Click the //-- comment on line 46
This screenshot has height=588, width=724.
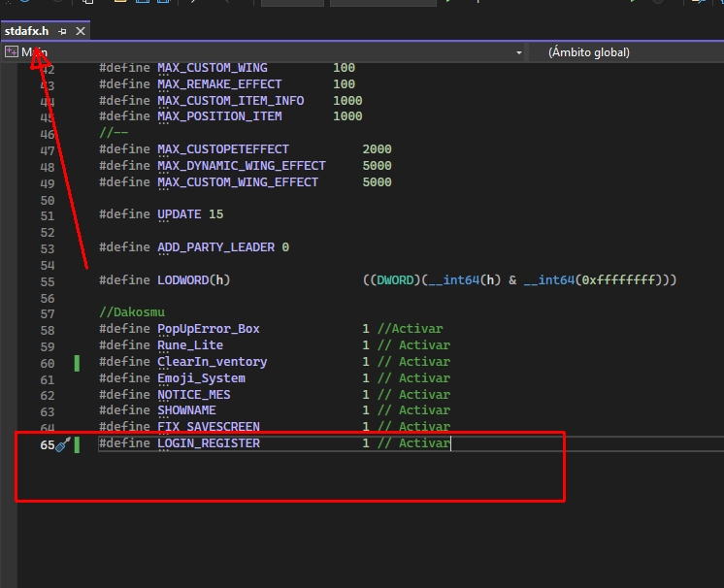point(114,133)
